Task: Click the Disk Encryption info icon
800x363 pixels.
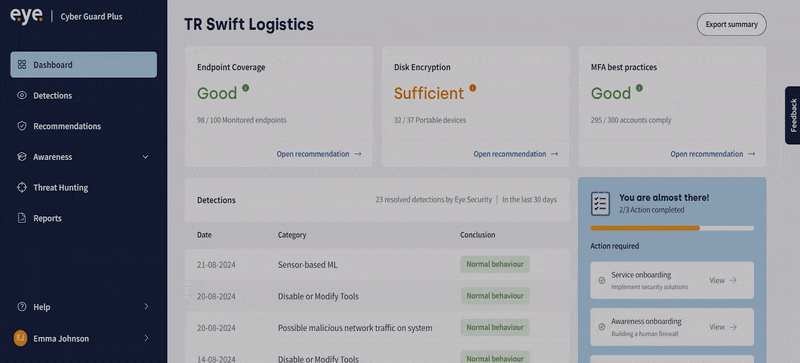Action: 472,88
